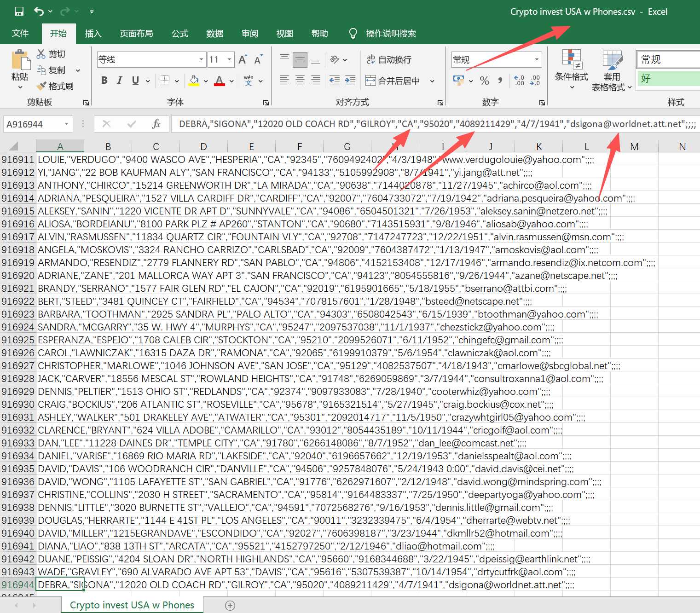Toggle Bold formatting

click(x=104, y=81)
